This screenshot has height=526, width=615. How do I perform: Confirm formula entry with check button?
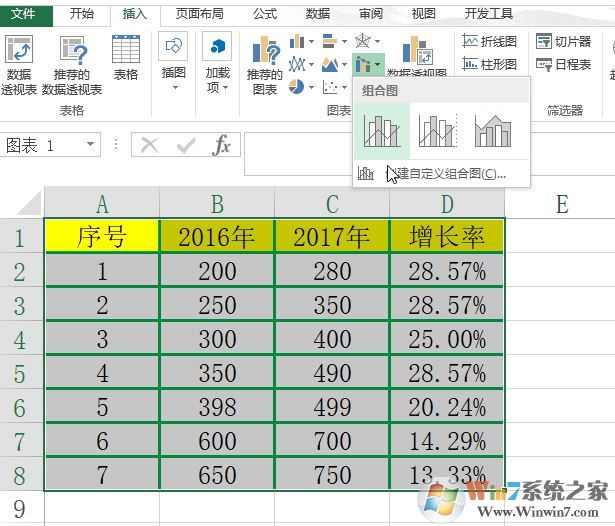(x=186, y=145)
